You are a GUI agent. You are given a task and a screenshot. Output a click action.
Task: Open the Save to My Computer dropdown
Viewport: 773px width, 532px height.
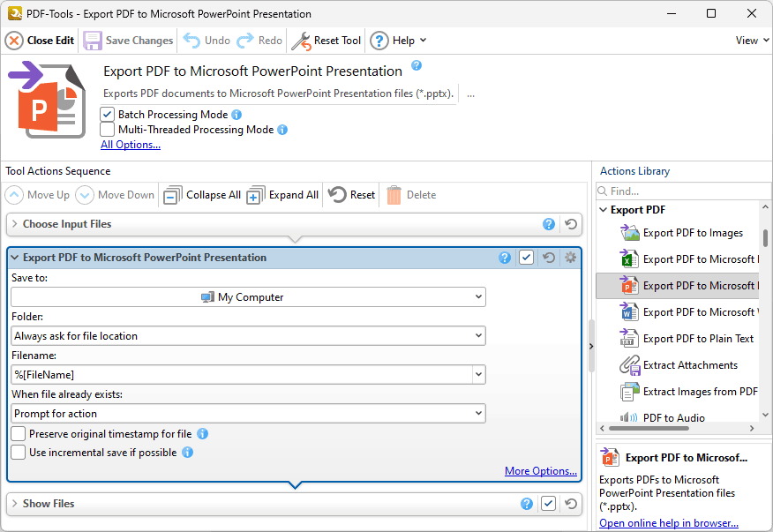click(248, 296)
